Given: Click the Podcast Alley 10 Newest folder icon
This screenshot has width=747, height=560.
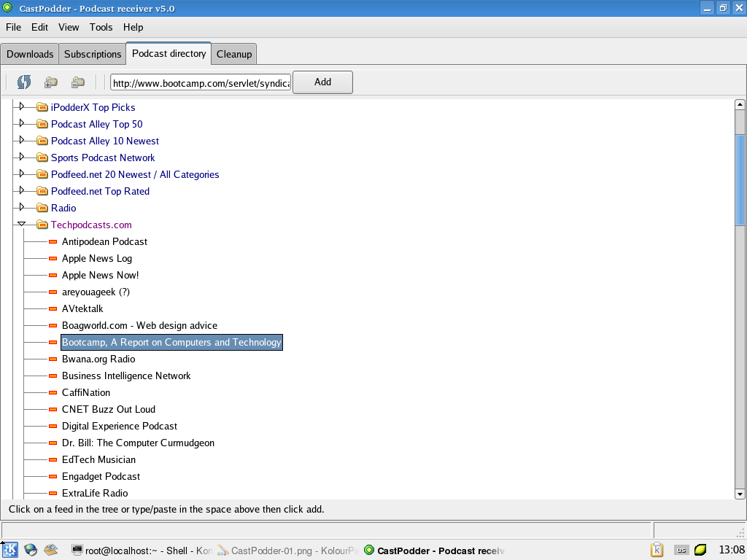Looking at the screenshot, I should (x=42, y=141).
